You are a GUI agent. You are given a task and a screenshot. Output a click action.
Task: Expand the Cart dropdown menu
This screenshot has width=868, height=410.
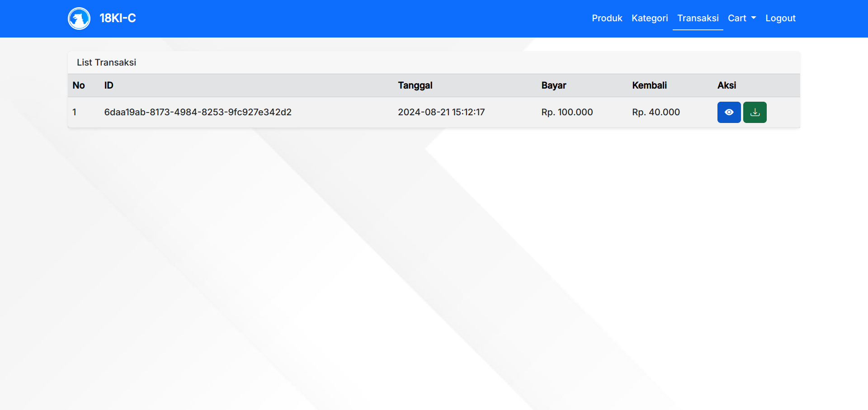(x=741, y=18)
